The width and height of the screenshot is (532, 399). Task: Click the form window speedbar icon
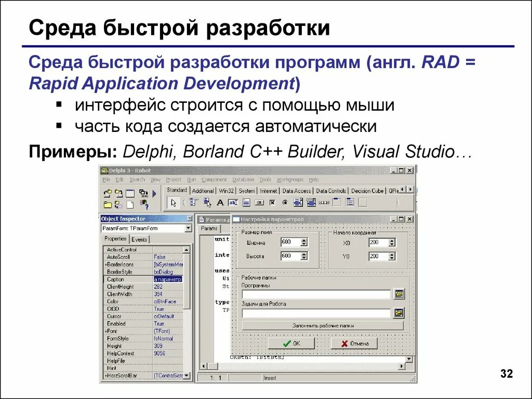point(130,194)
